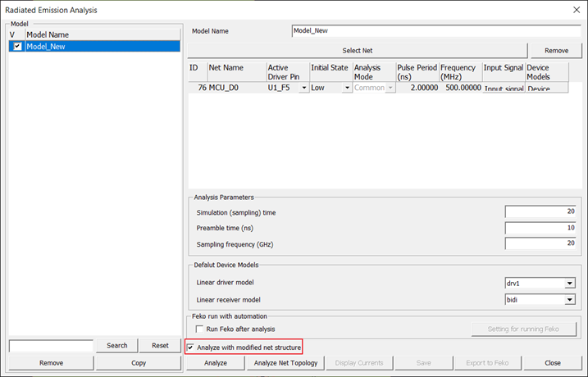Click the Select Net button
This screenshot has width=588, height=377.
click(358, 50)
